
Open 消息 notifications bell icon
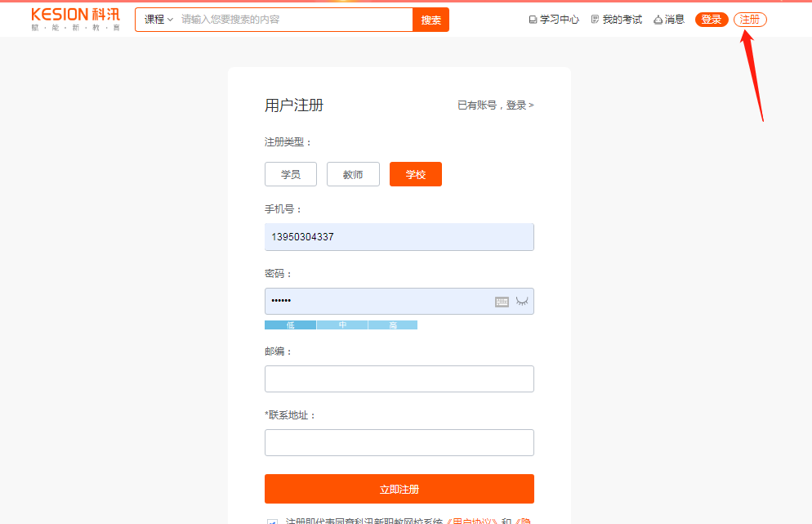click(658, 20)
